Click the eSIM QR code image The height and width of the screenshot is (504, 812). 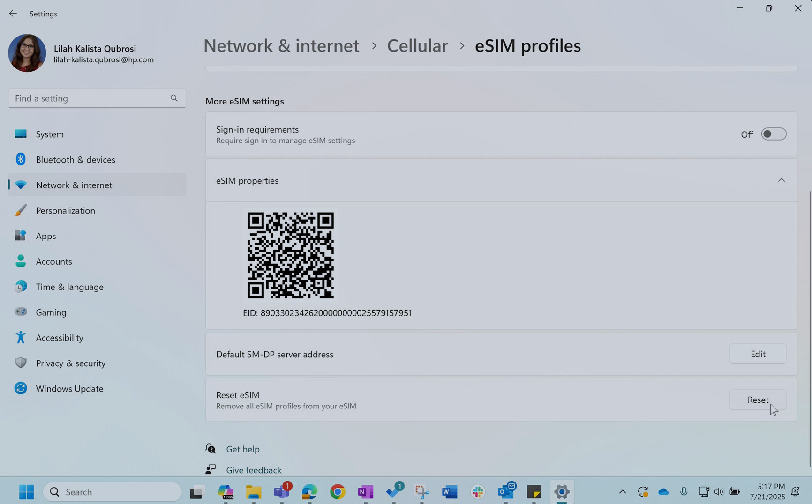point(290,255)
